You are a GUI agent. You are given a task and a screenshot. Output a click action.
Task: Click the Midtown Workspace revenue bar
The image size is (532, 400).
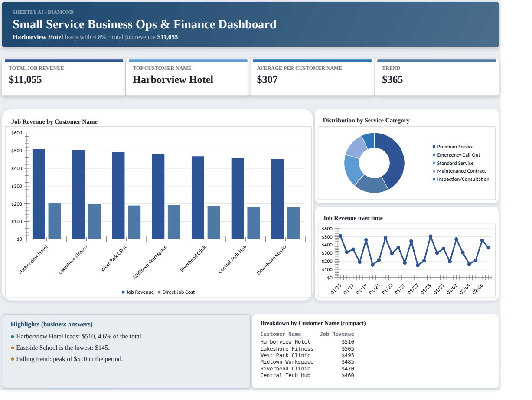point(158,196)
